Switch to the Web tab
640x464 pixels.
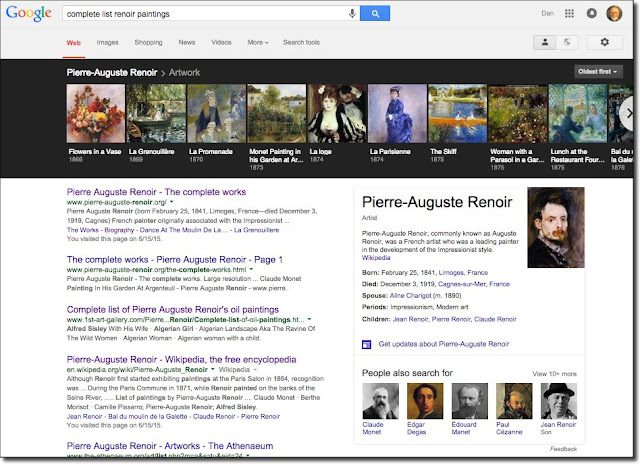tap(74, 42)
